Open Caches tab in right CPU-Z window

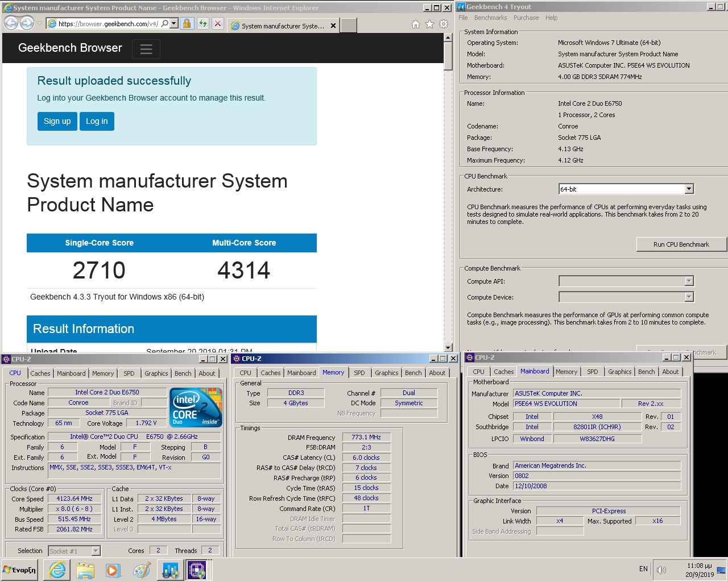504,372
